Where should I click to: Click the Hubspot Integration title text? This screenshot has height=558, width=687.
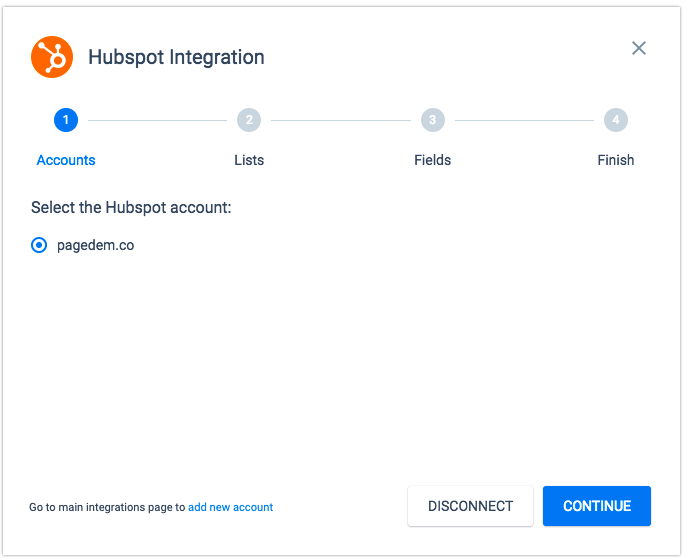pyautogui.click(x=176, y=57)
